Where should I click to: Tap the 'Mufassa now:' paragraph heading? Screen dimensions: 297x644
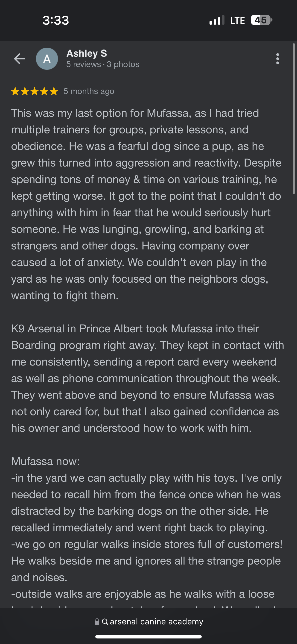(46, 461)
